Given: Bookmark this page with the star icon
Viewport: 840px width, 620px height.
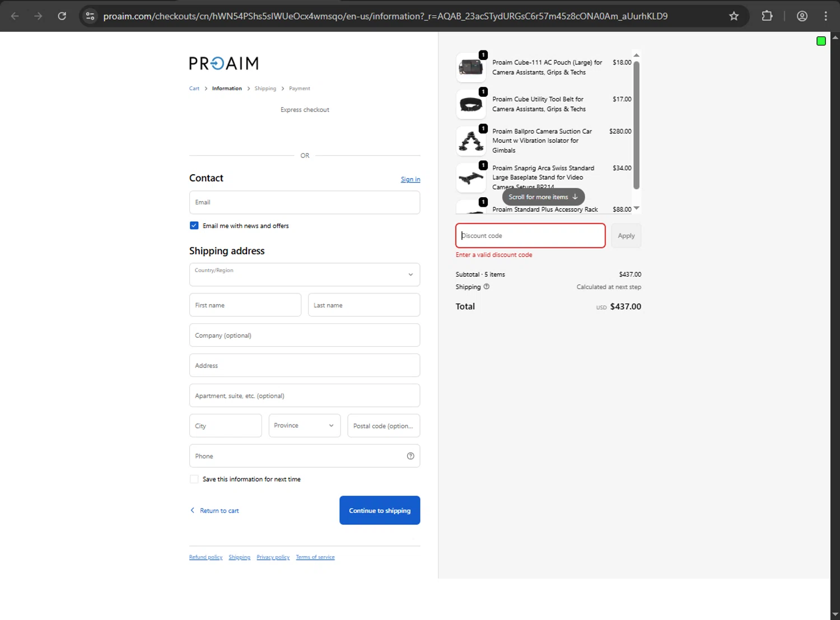Looking at the screenshot, I should [734, 16].
